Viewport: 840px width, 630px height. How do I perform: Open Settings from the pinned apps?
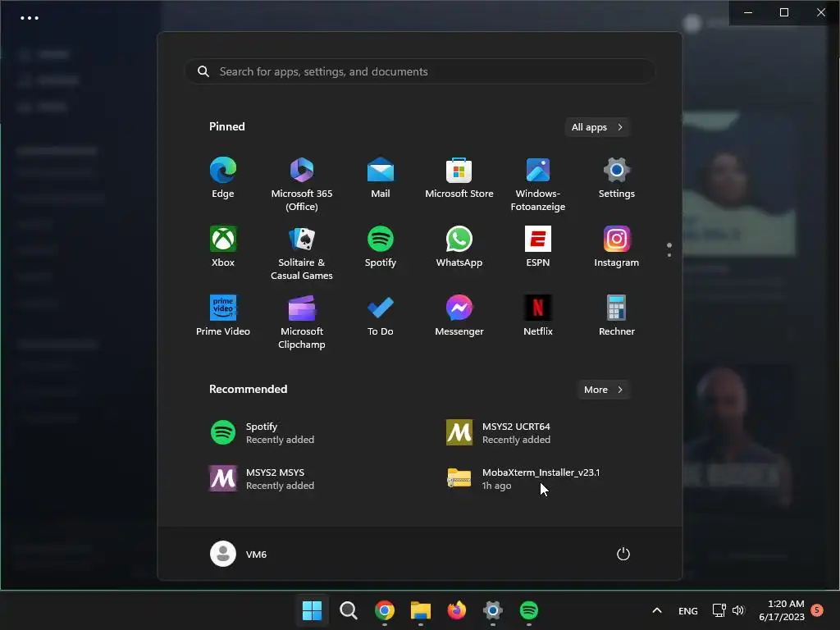pos(617,178)
